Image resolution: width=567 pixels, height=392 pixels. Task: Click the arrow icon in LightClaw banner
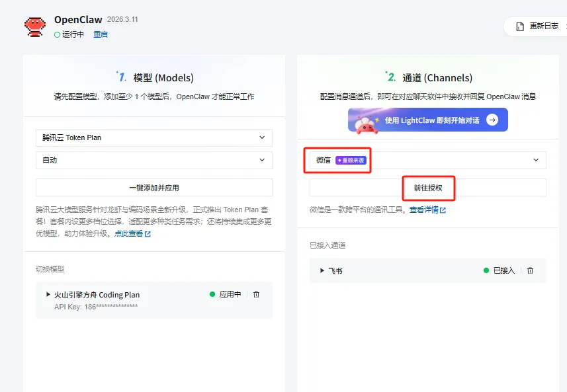point(492,120)
